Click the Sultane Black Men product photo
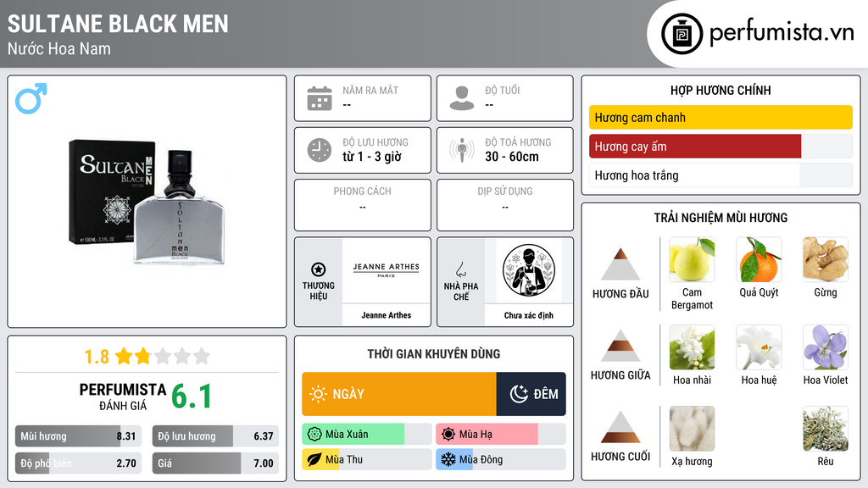The image size is (868, 488). coord(147,201)
